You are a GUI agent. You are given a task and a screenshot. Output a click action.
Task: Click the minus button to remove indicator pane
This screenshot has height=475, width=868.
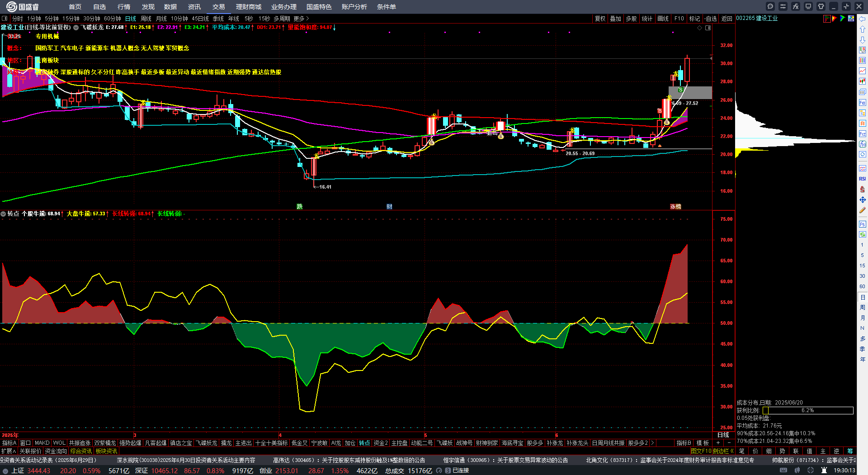[729, 443]
